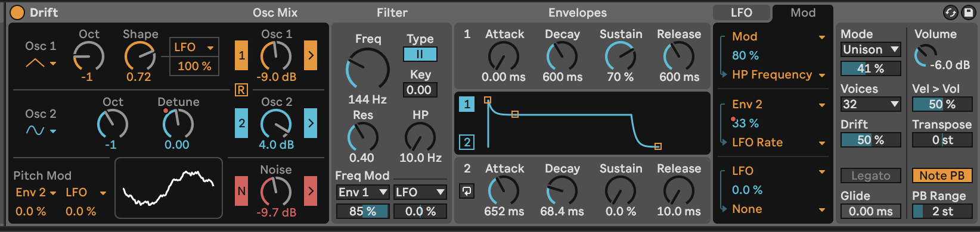Image resolution: width=980 pixels, height=232 pixels.
Task: Show envelope 1 in display
Action: pyautogui.click(x=467, y=104)
